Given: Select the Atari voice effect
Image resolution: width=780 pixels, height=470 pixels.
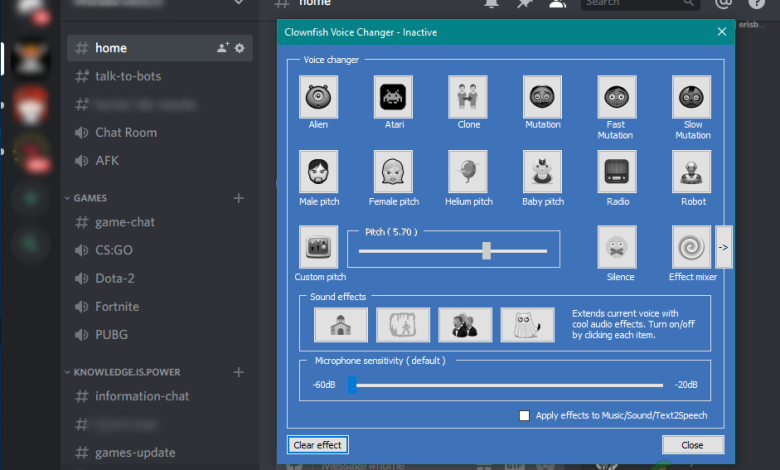Looking at the screenshot, I should click(x=393, y=96).
